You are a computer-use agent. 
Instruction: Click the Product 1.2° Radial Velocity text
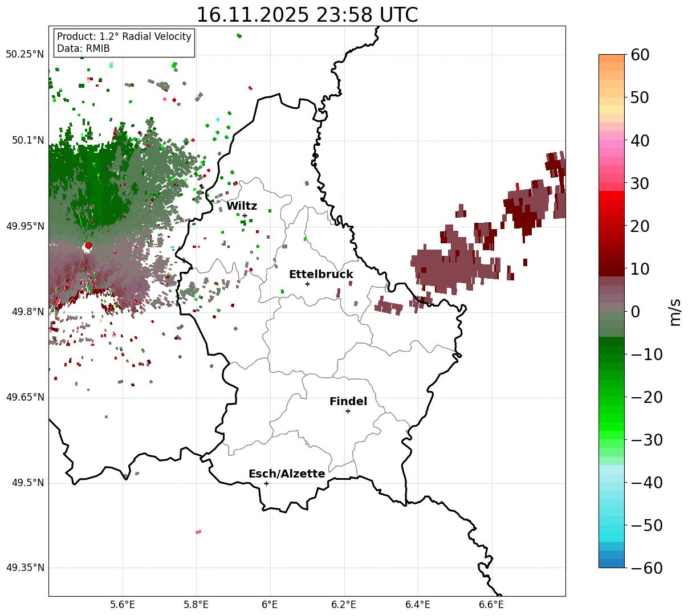coord(124,36)
